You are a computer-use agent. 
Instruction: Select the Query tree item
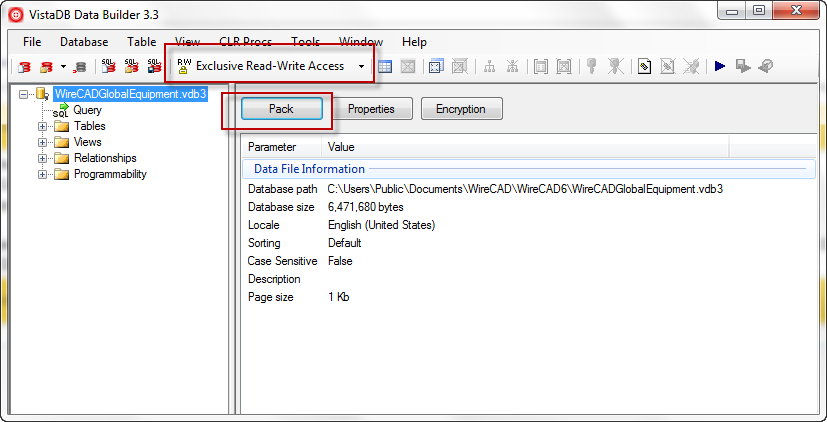[x=88, y=110]
